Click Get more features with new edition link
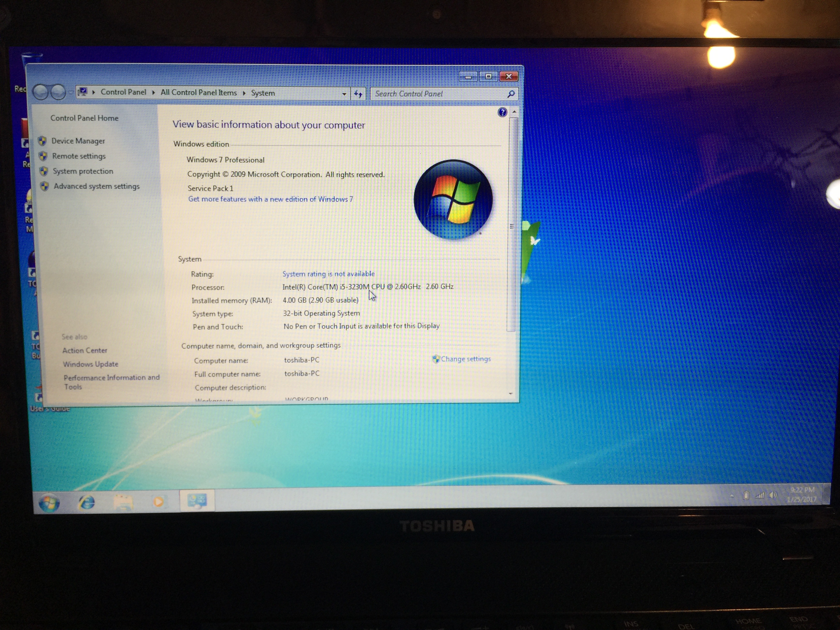This screenshot has height=630, width=840. 270,199
